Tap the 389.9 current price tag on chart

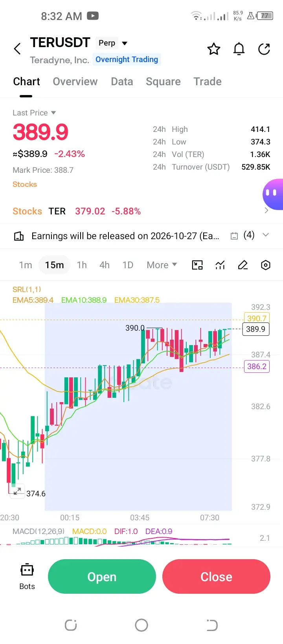[x=255, y=329]
